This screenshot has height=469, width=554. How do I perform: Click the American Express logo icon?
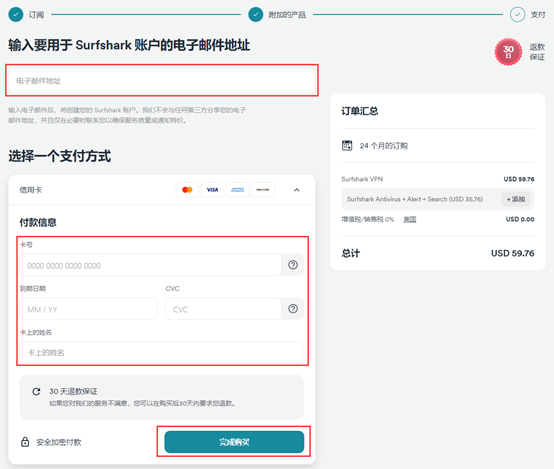237,190
